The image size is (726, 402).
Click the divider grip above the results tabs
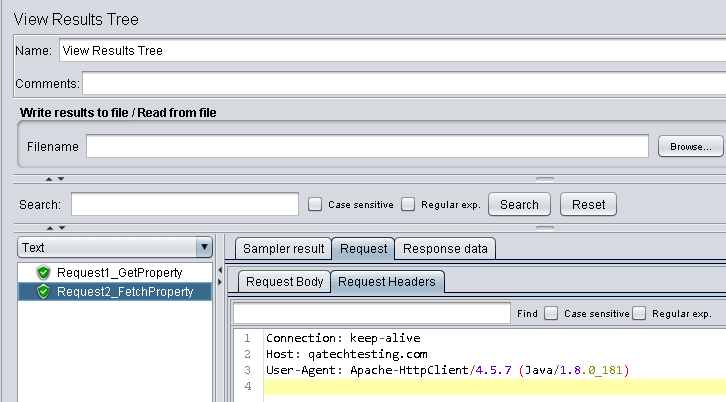point(545,228)
